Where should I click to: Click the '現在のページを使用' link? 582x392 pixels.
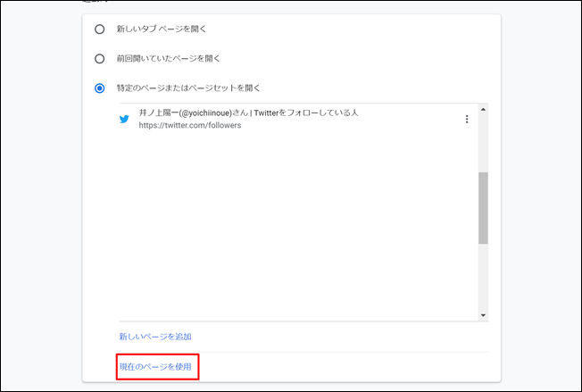(155, 367)
